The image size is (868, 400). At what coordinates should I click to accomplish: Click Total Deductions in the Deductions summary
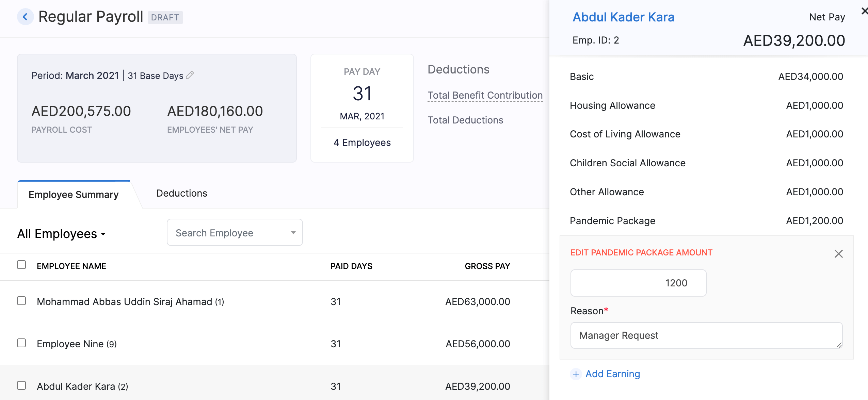(x=465, y=120)
